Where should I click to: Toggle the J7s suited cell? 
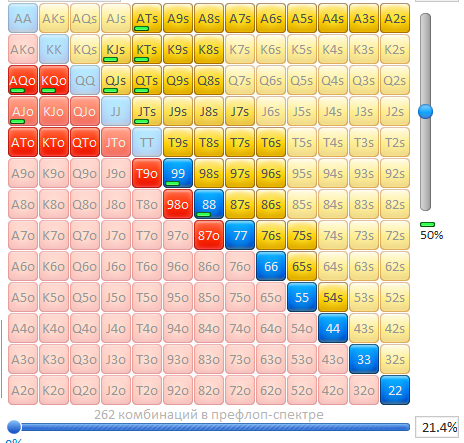click(x=240, y=111)
